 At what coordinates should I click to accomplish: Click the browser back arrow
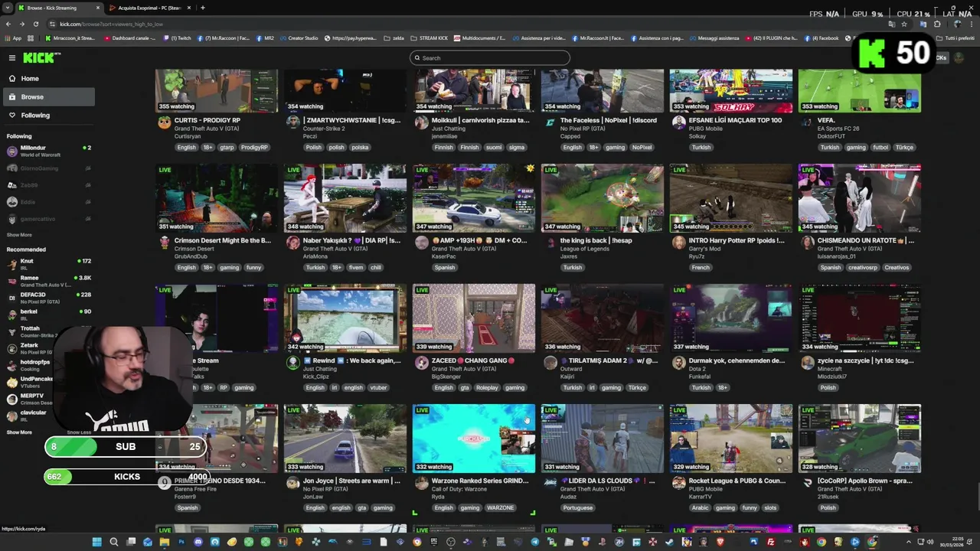click(x=8, y=24)
